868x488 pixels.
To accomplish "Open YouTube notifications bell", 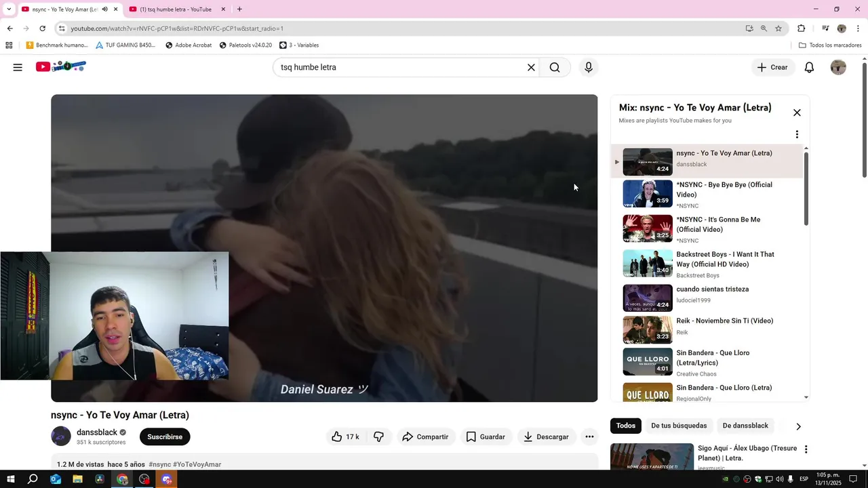I will (809, 67).
